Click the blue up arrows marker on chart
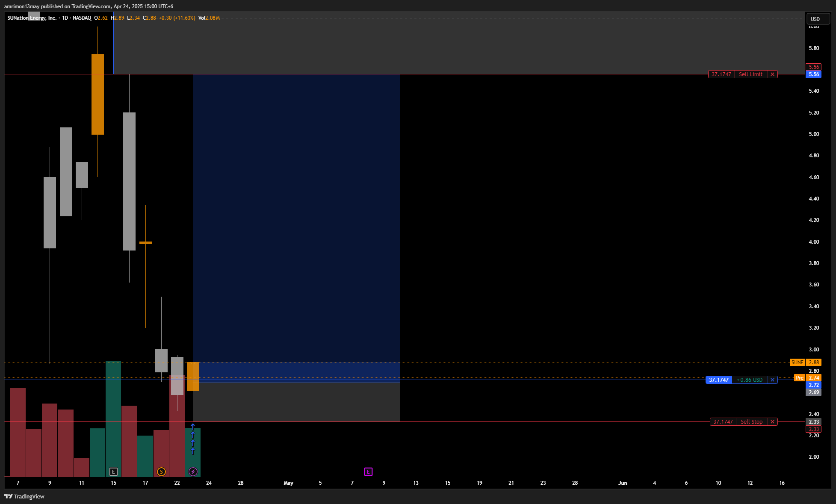836x504 pixels. coord(193,439)
